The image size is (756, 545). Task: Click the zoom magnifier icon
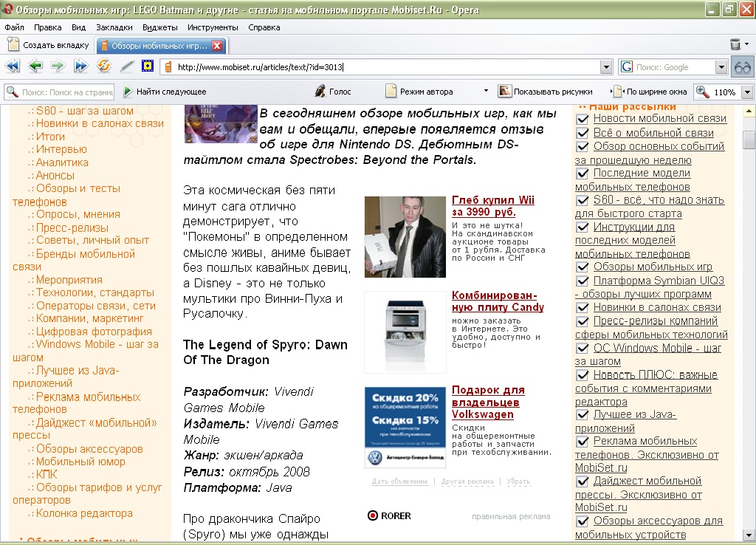(703, 92)
